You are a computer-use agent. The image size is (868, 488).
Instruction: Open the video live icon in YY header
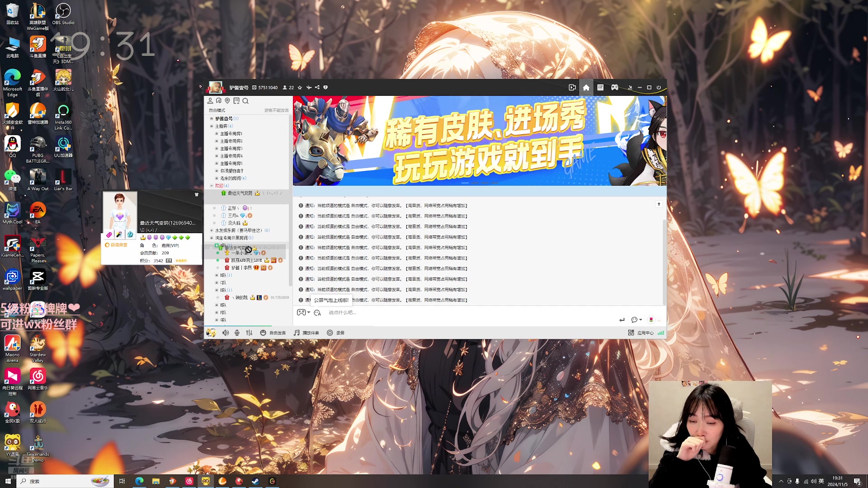point(572,88)
